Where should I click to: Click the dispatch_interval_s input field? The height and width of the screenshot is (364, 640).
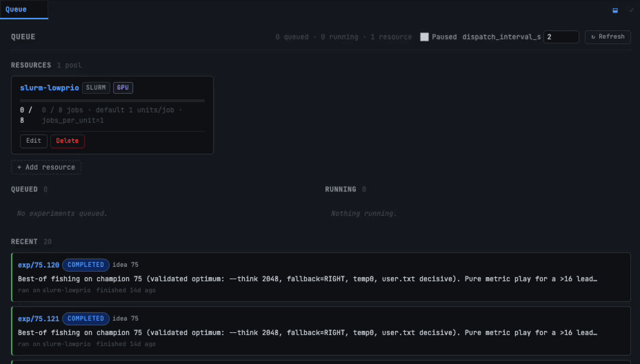561,37
